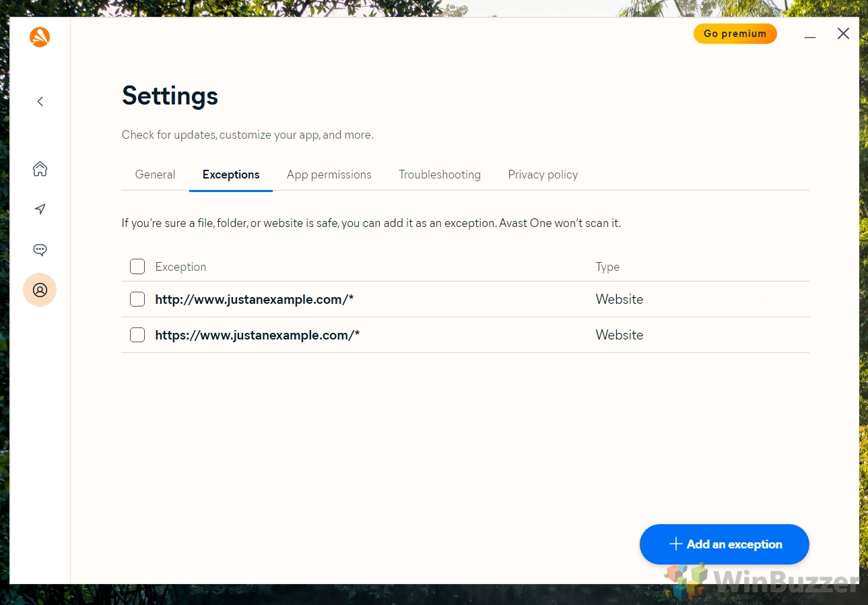Check the http://www.justanexample.com/* exception checkbox
The height and width of the screenshot is (605, 868).
pyautogui.click(x=137, y=298)
